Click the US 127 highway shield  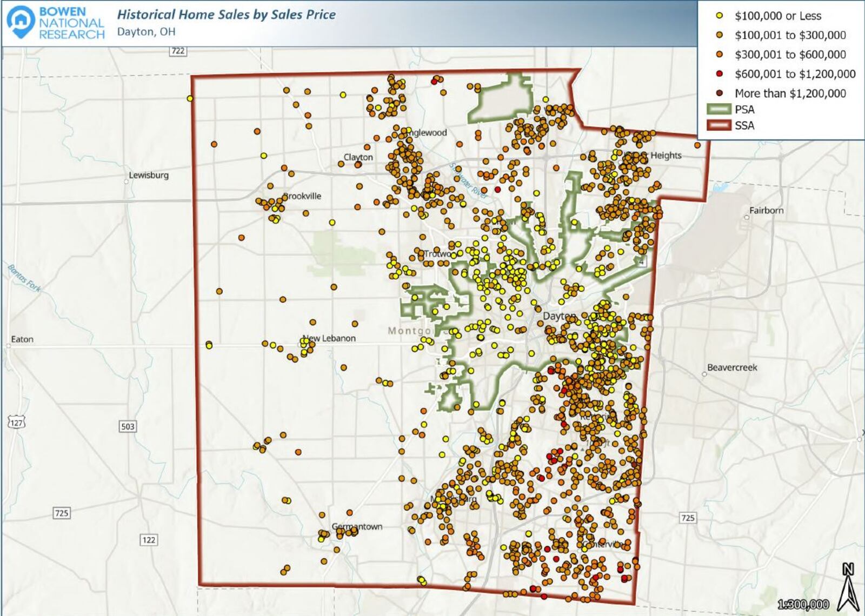click(x=16, y=423)
